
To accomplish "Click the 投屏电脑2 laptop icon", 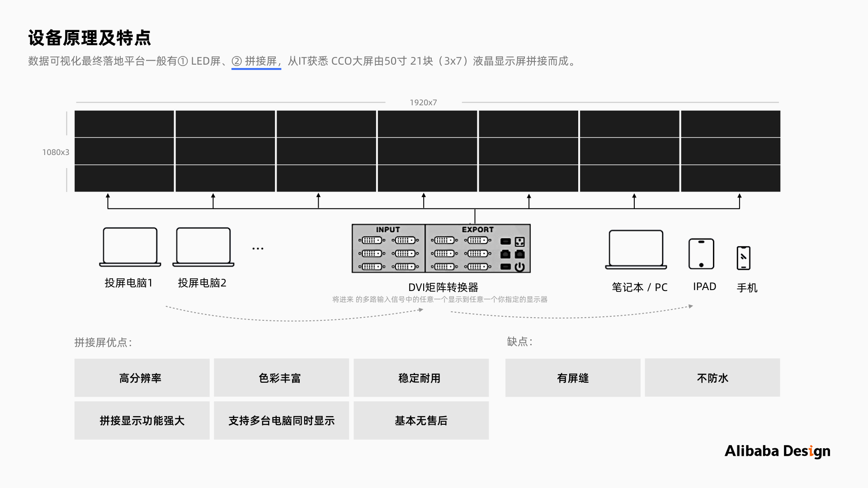I will 203,247.
